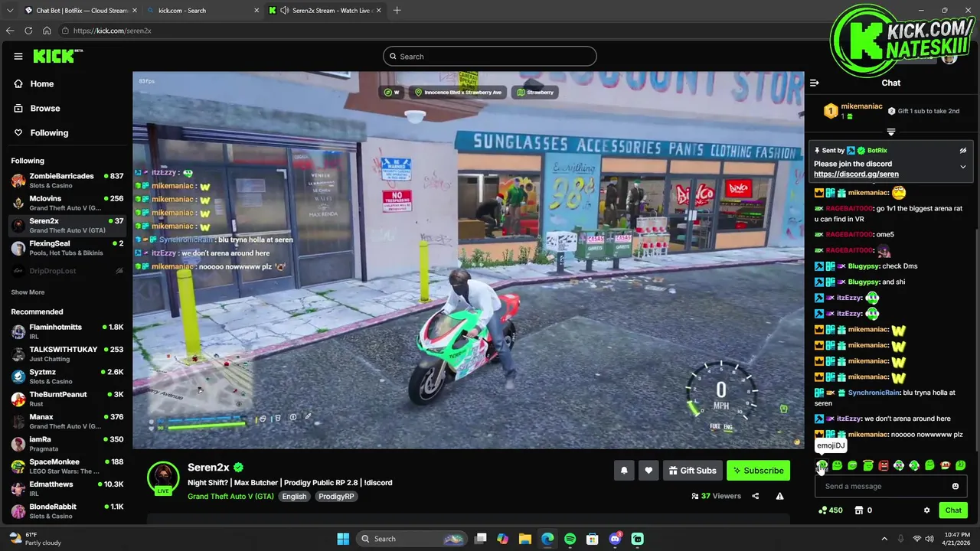Image resolution: width=980 pixels, height=551 pixels.
Task: Click browser home icon
Action: point(47,31)
